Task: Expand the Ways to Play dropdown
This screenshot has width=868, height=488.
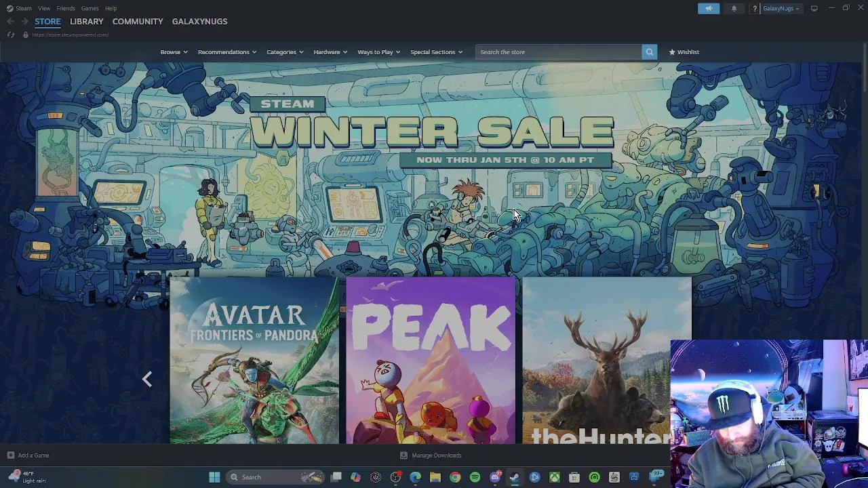Action: click(x=379, y=52)
